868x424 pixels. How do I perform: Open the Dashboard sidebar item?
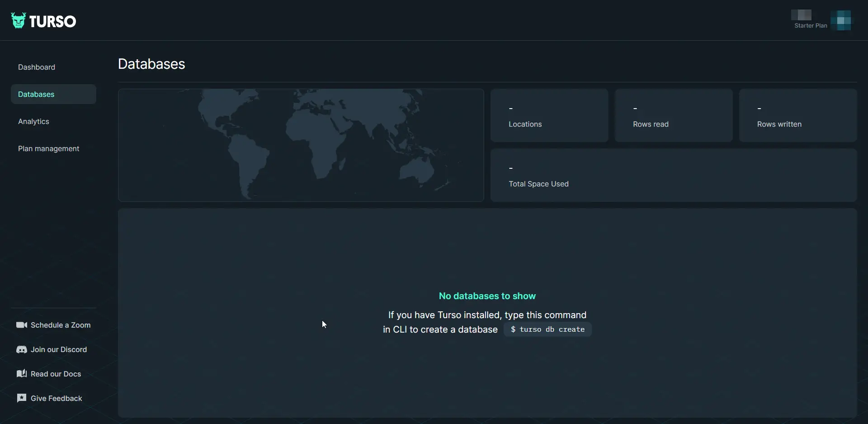pyautogui.click(x=53, y=67)
